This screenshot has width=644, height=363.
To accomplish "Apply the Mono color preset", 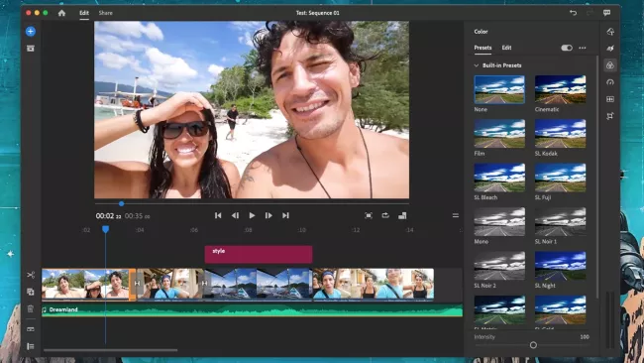I will pos(499,221).
